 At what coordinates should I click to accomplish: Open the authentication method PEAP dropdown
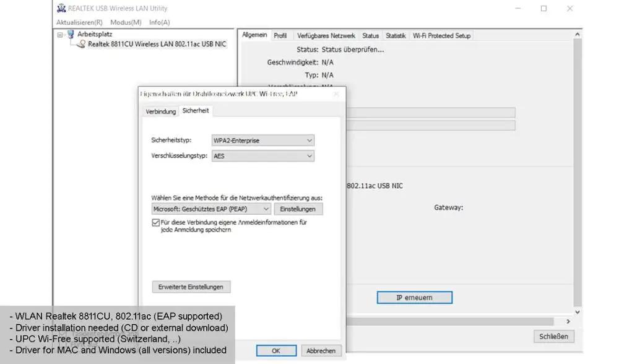tap(211, 209)
